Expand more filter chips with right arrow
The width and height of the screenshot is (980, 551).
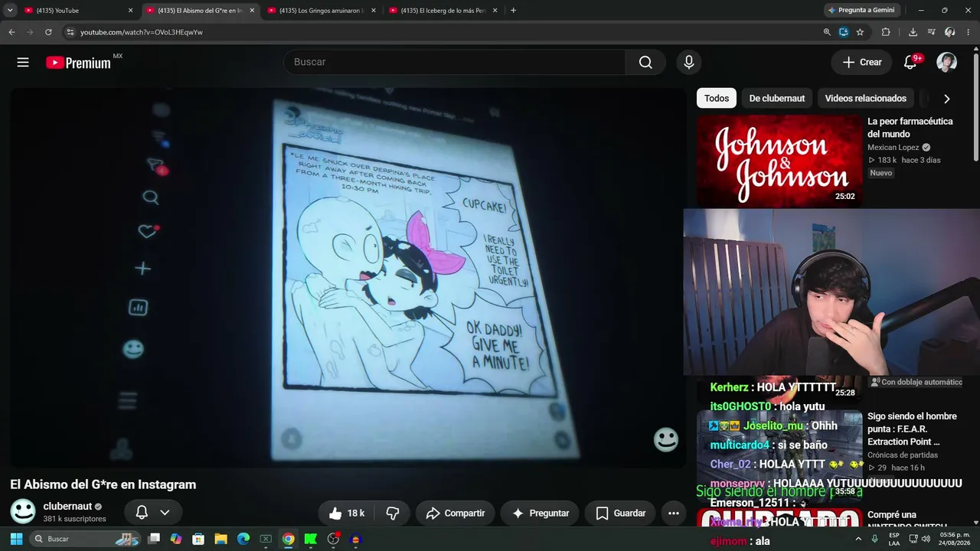(x=946, y=99)
